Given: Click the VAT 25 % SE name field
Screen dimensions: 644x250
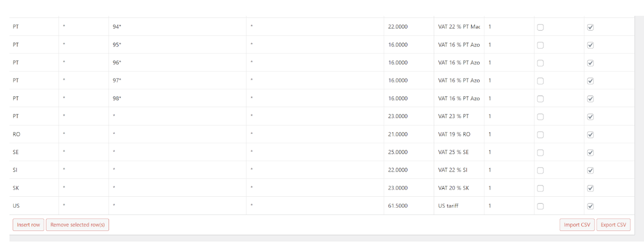Looking at the screenshot, I should pyautogui.click(x=458, y=152).
